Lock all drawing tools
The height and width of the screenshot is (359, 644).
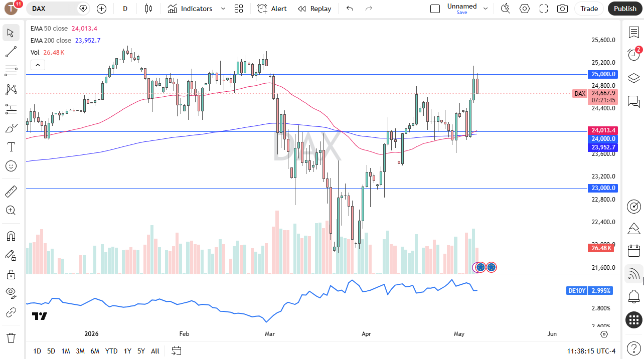tap(11, 274)
